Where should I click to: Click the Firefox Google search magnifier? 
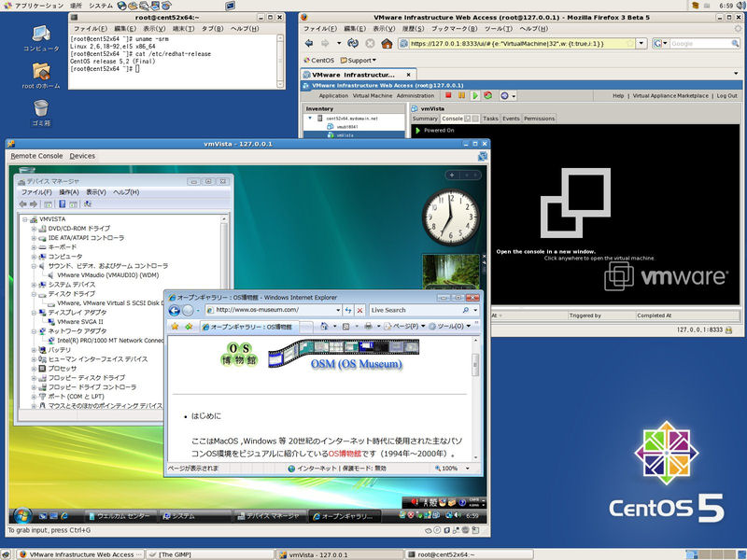735,44
